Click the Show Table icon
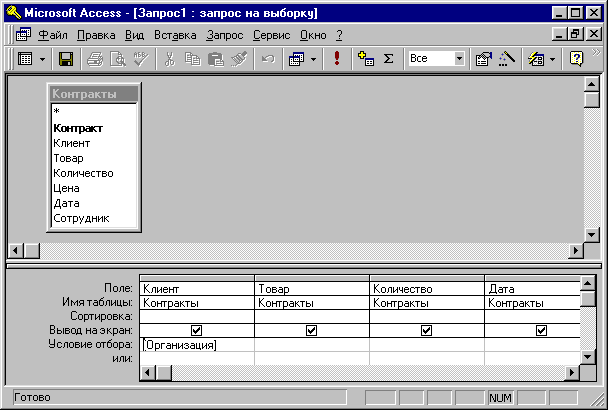 [x=366, y=59]
